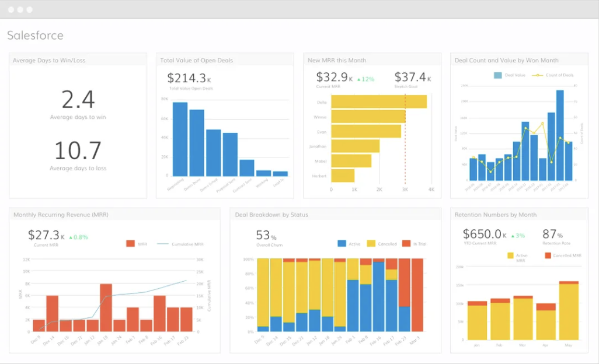Viewport: 599px width, 364px height.
Task: Click the blue Deal Value legend icon
Action: (498, 75)
